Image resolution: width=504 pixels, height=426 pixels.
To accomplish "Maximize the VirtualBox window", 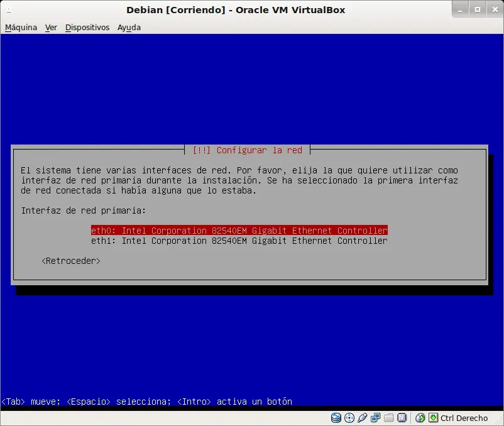I will coord(478,10).
